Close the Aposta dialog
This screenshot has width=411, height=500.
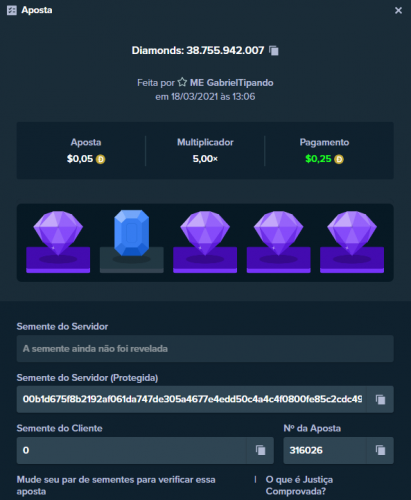pyautogui.click(x=398, y=11)
